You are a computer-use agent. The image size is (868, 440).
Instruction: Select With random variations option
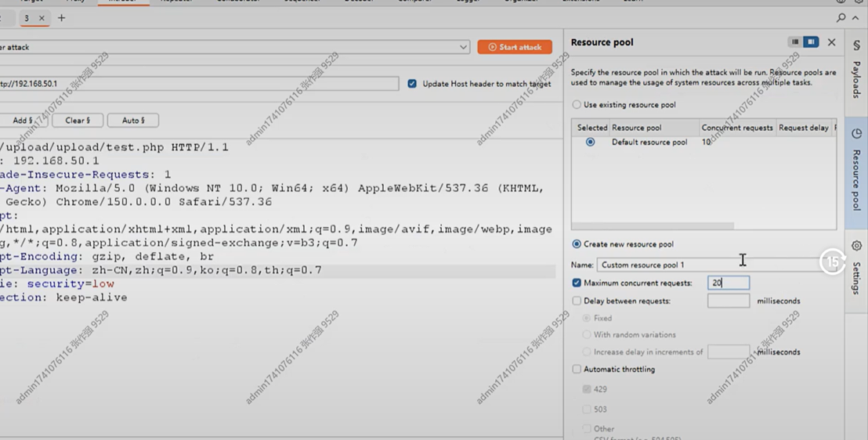tap(586, 335)
